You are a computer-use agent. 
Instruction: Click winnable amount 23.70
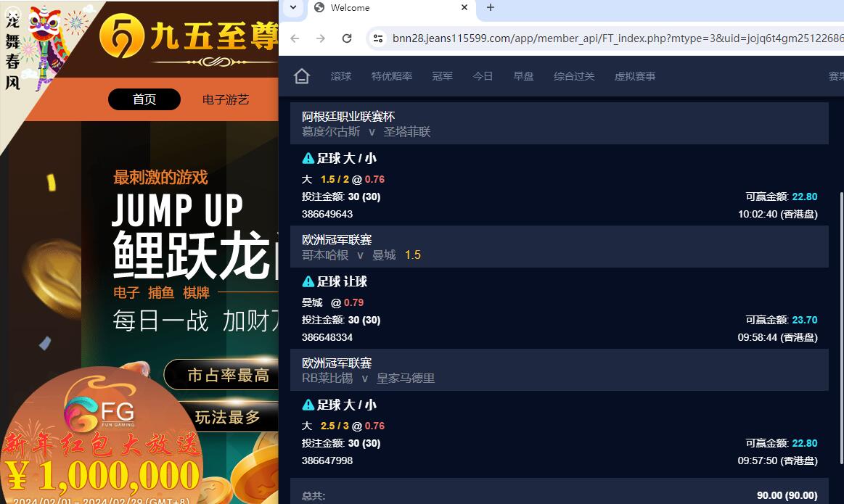click(x=805, y=320)
